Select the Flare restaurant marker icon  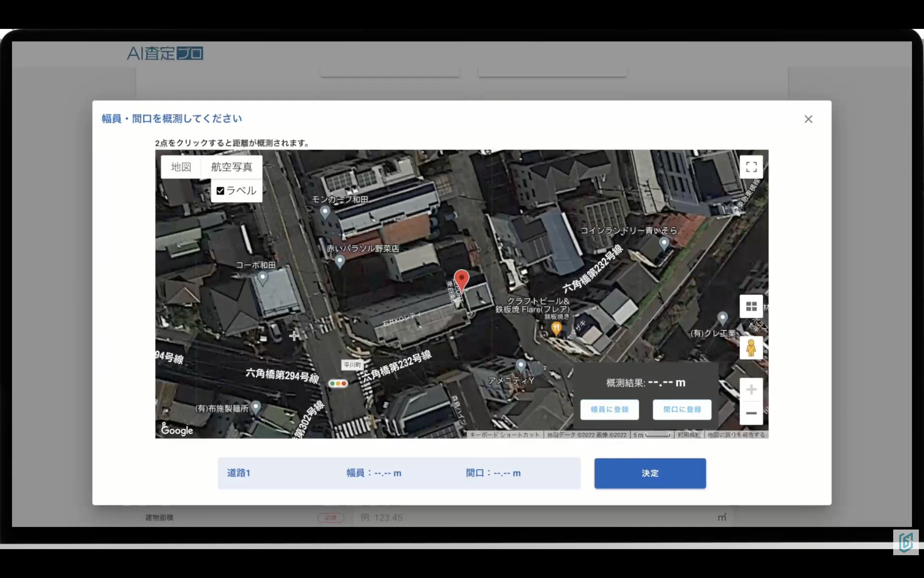coord(556,328)
